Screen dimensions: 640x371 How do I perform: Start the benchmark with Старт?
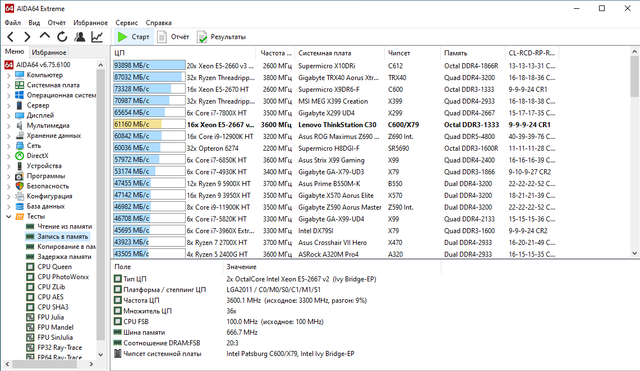[x=133, y=37]
